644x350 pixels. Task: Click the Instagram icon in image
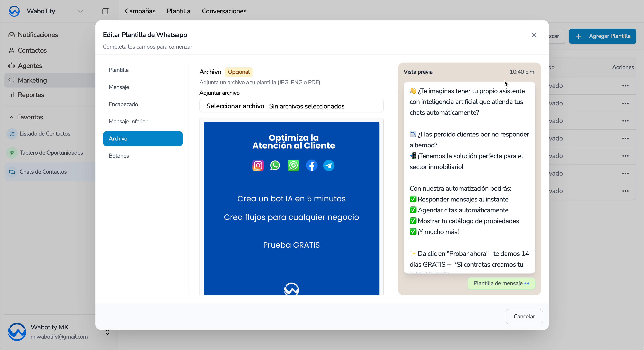click(x=258, y=165)
